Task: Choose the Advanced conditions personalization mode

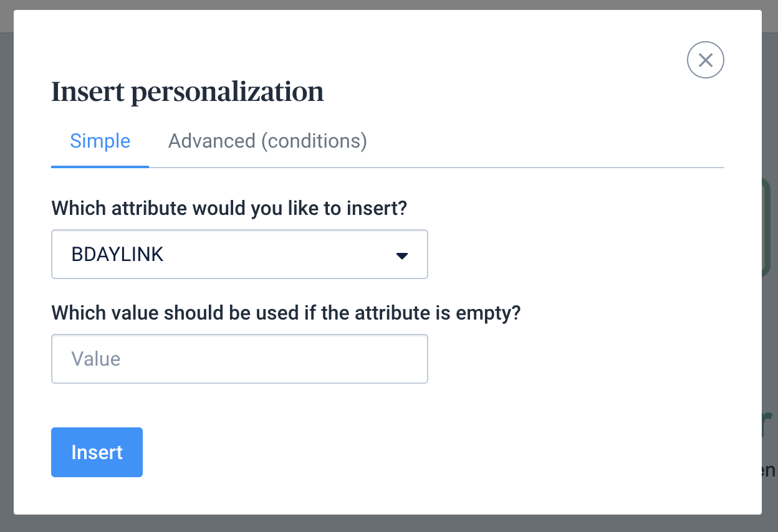Action: coord(267,141)
